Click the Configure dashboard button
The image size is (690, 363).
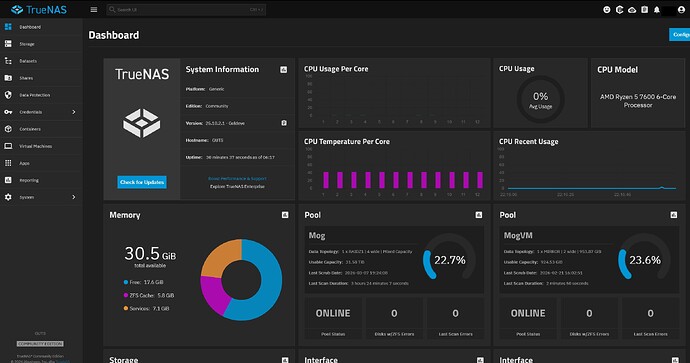679,34
